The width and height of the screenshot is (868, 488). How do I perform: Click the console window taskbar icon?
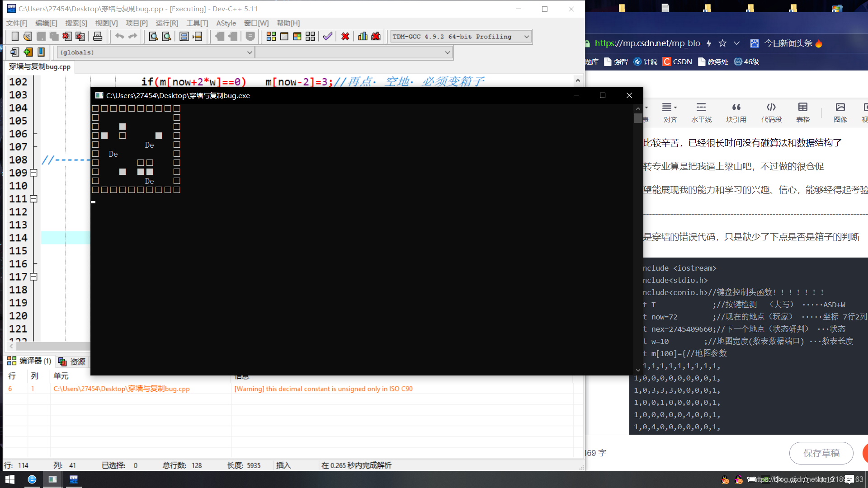[x=53, y=479]
